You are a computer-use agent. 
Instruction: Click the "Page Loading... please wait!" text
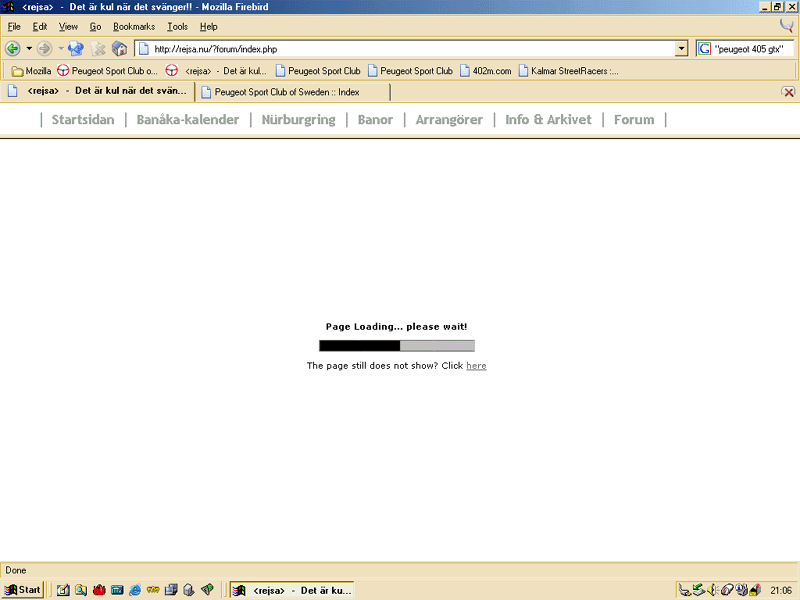point(396,327)
